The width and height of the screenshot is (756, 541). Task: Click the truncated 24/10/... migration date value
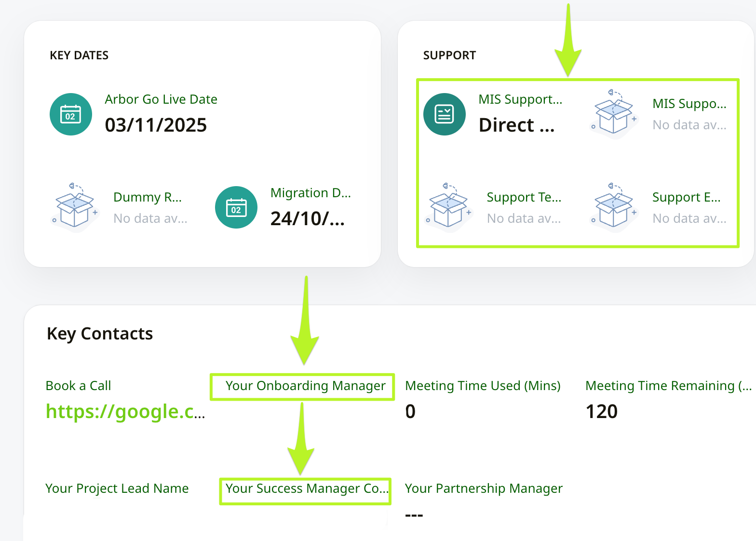click(x=307, y=218)
